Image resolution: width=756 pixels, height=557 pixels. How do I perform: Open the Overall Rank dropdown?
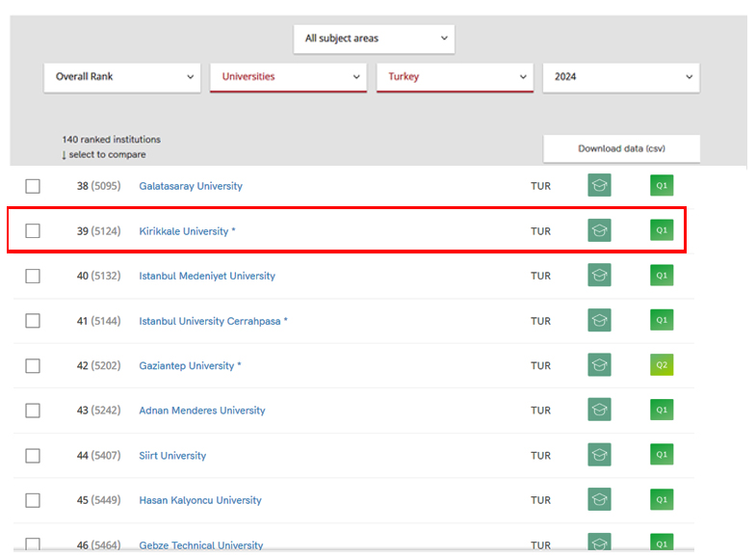point(122,77)
